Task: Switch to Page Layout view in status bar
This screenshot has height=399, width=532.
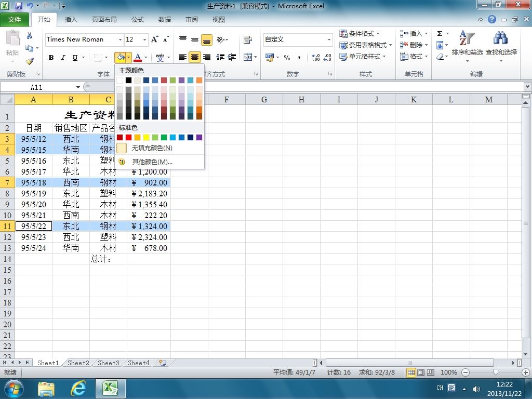Action: click(421, 373)
